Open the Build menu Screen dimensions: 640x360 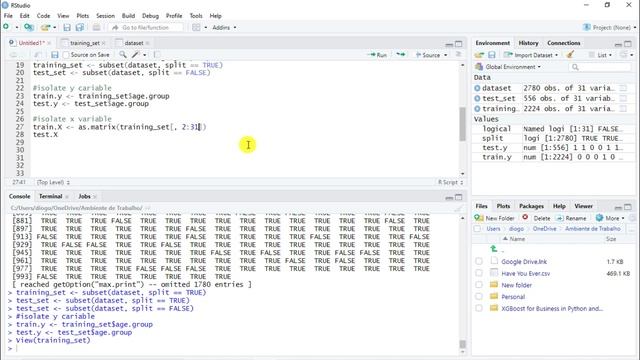point(128,16)
